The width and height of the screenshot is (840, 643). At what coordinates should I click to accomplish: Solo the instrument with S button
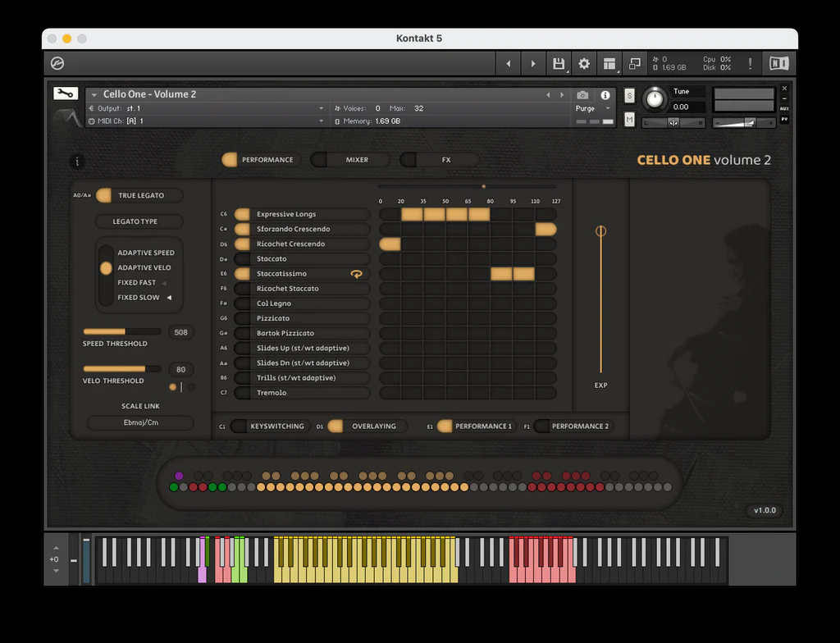click(x=629, y=96)
